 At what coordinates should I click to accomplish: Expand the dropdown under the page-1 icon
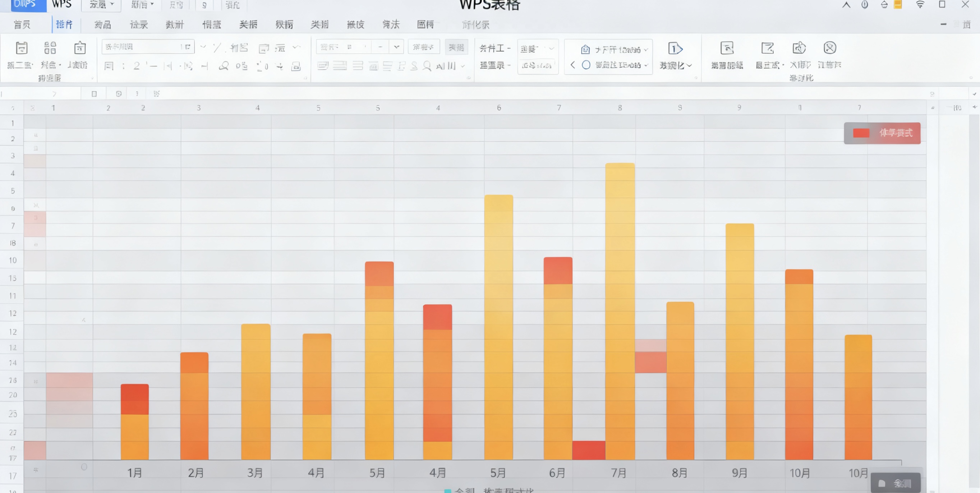689,65
